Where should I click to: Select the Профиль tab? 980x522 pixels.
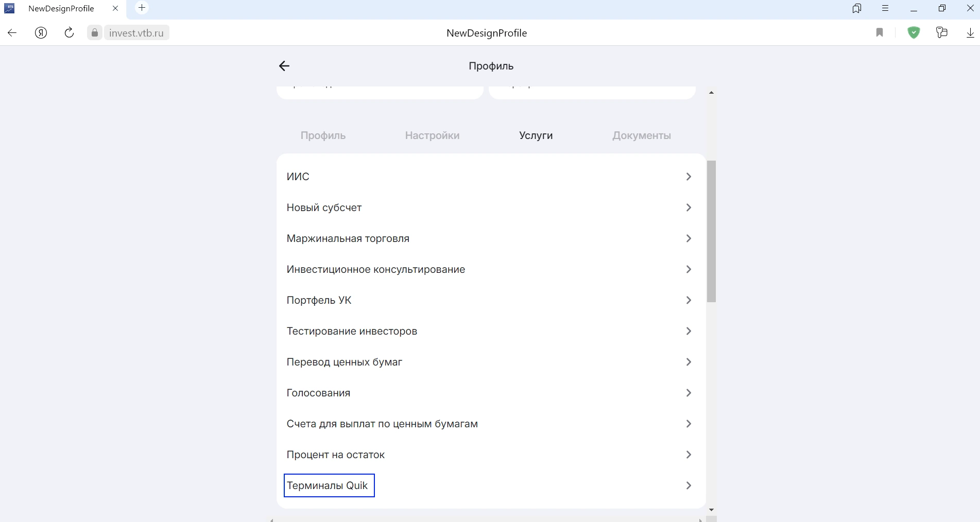323,135
